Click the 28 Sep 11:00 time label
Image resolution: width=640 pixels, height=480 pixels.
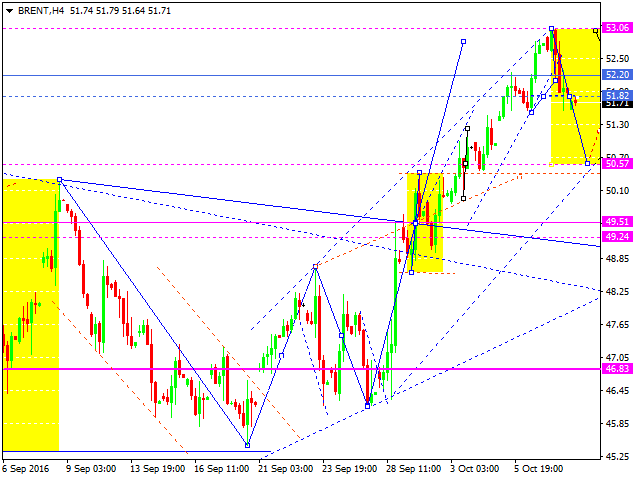(413, 469)
